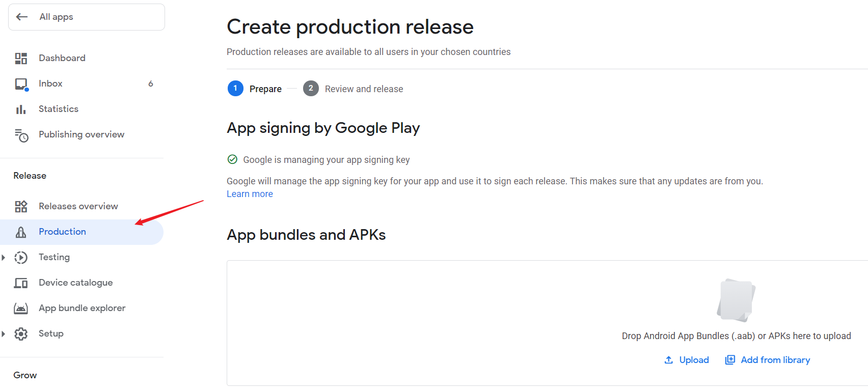Click the back arrow next to All apps
Screen dimensions: 868x390
[22, 16]
